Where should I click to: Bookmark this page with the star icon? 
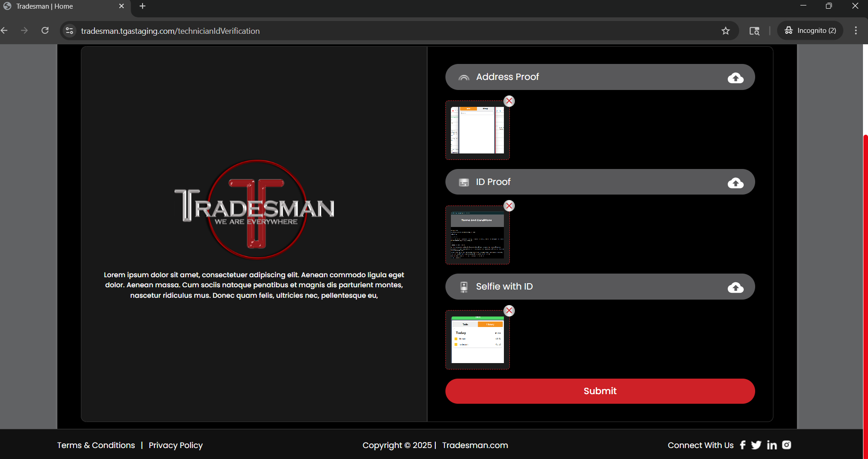725,31
